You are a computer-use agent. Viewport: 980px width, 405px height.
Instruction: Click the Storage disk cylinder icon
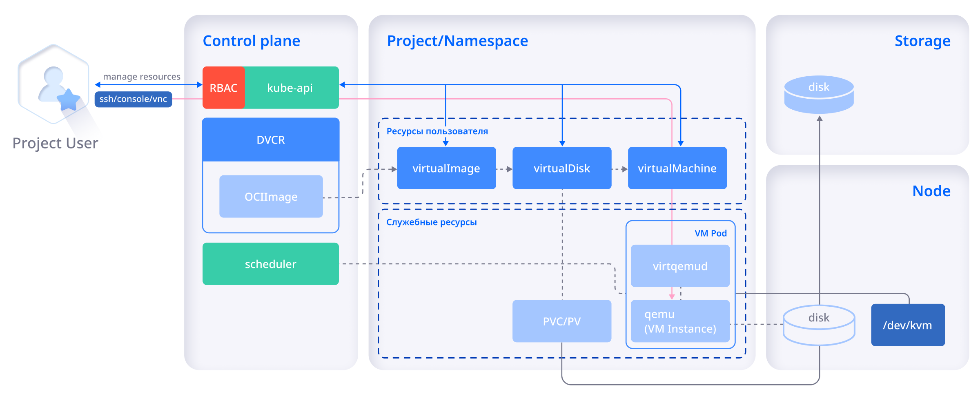click(x=819, y=94)
